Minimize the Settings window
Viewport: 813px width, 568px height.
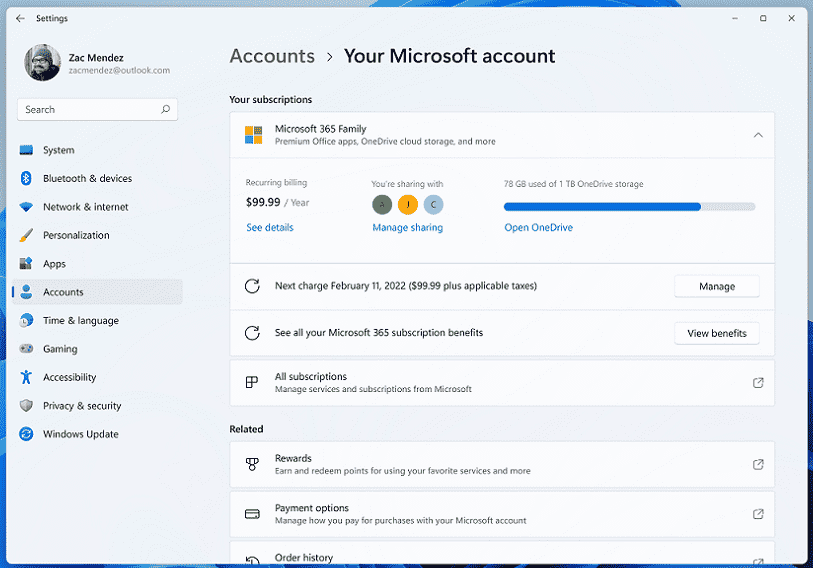(735, 18)
